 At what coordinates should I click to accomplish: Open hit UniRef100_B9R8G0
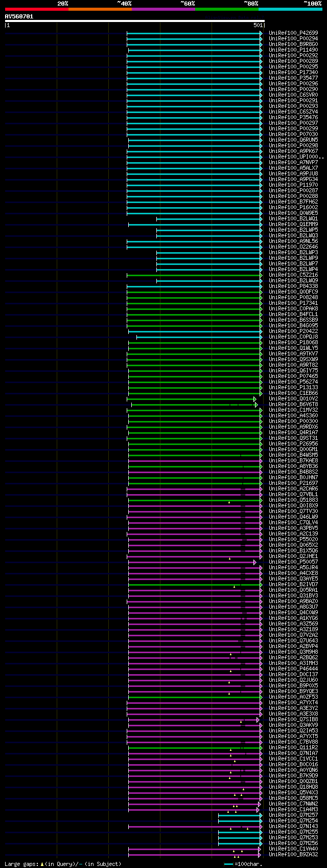(293, 44)
